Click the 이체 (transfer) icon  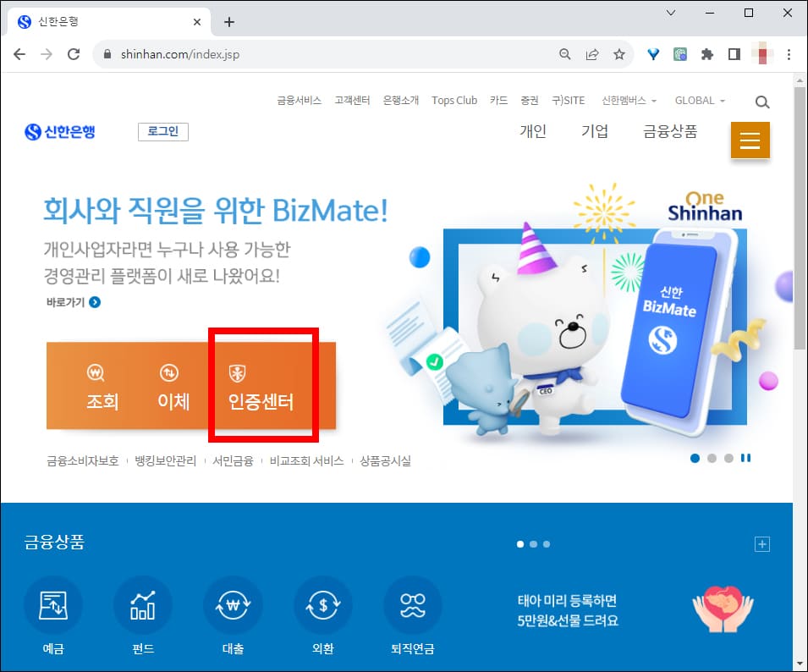click(x=172, y=385)
